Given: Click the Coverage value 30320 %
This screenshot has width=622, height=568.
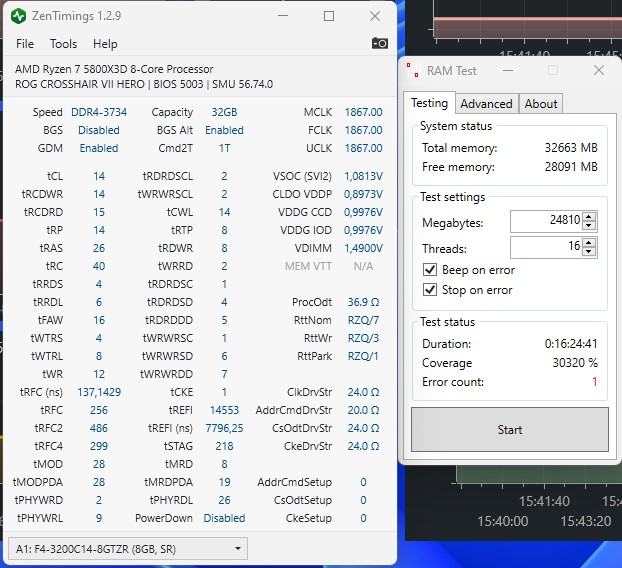Looking at the screenshot, I should (575, 363).
